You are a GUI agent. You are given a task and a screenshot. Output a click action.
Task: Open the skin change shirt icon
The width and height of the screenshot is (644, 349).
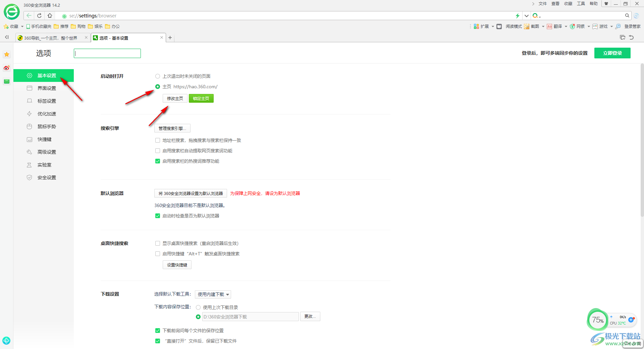point(606,4)
